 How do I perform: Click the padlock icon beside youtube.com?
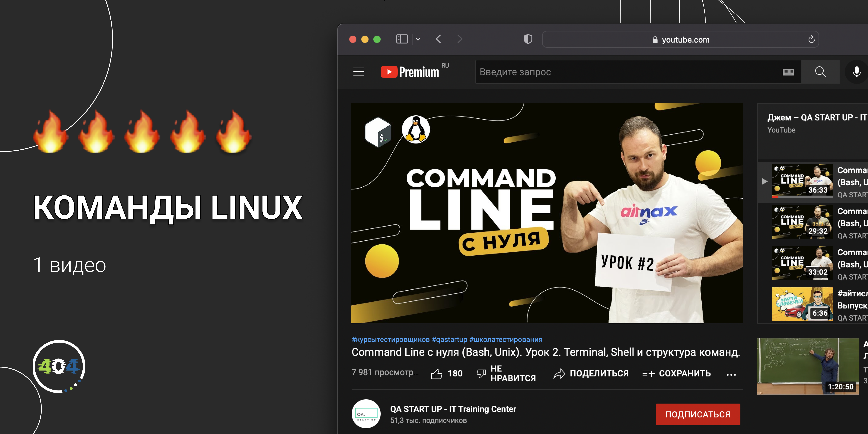(655, 40)
